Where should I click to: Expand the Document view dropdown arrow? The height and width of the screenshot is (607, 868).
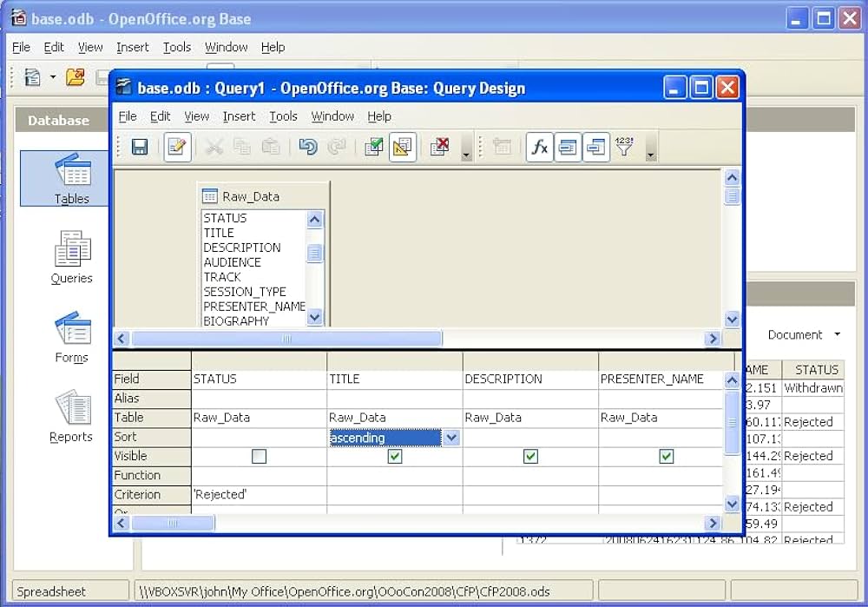click(x=837, y=334)
